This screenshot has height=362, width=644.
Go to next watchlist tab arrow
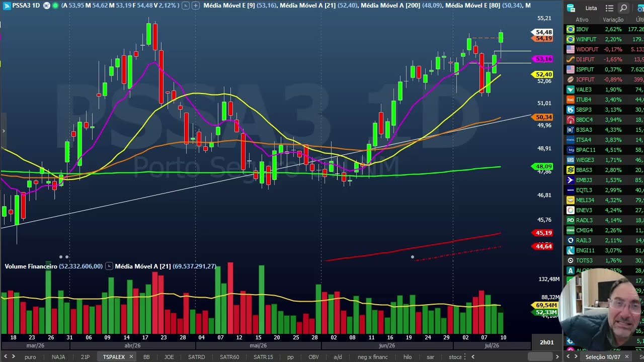[x=576, y=357]
